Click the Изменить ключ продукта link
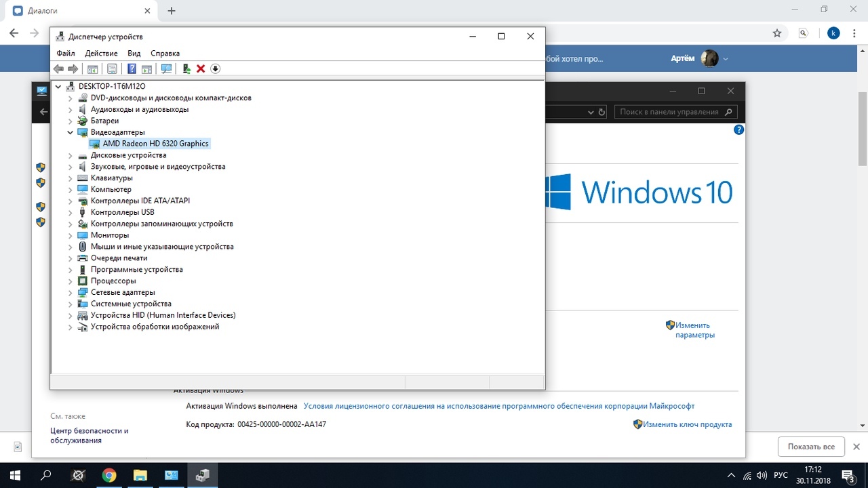The height and width of the screenshot is (488, 868). (687, 424)
